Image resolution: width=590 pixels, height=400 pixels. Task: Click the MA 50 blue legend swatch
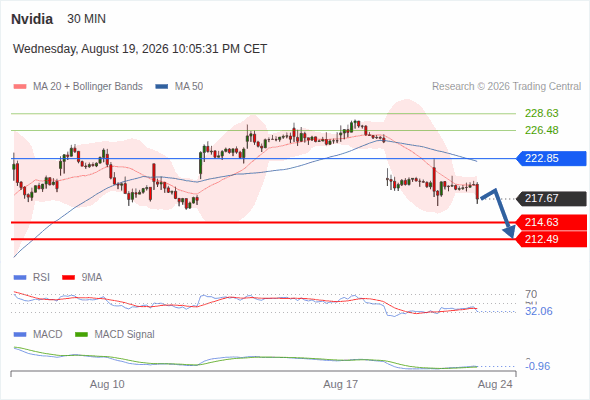click(x=162, y=87)
